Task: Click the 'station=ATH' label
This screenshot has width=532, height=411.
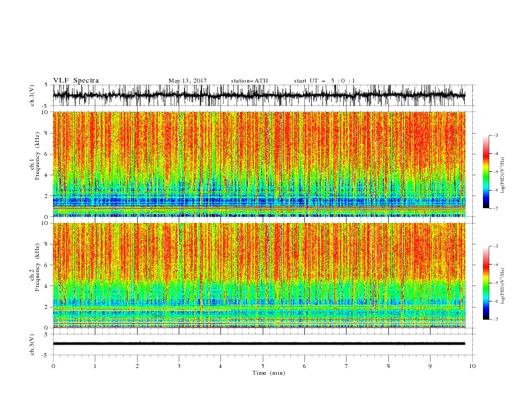Action: (249, 81)
